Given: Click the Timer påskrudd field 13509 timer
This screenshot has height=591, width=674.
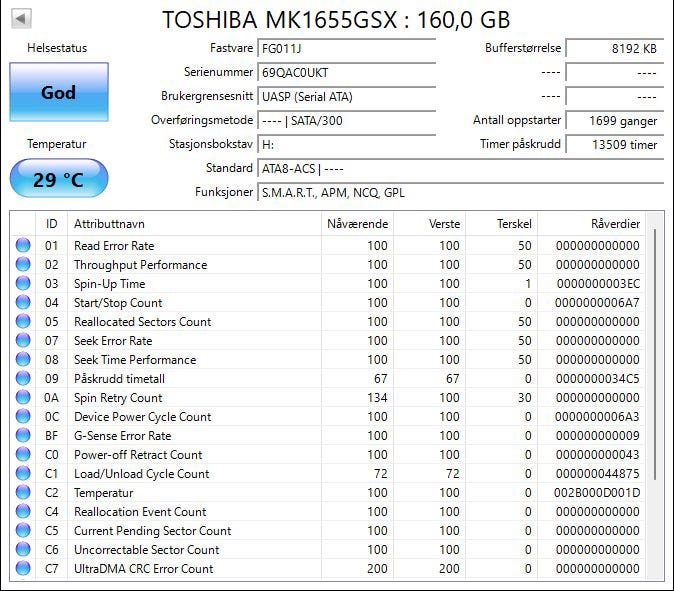Looking at the screenshot, I should 615,144.
